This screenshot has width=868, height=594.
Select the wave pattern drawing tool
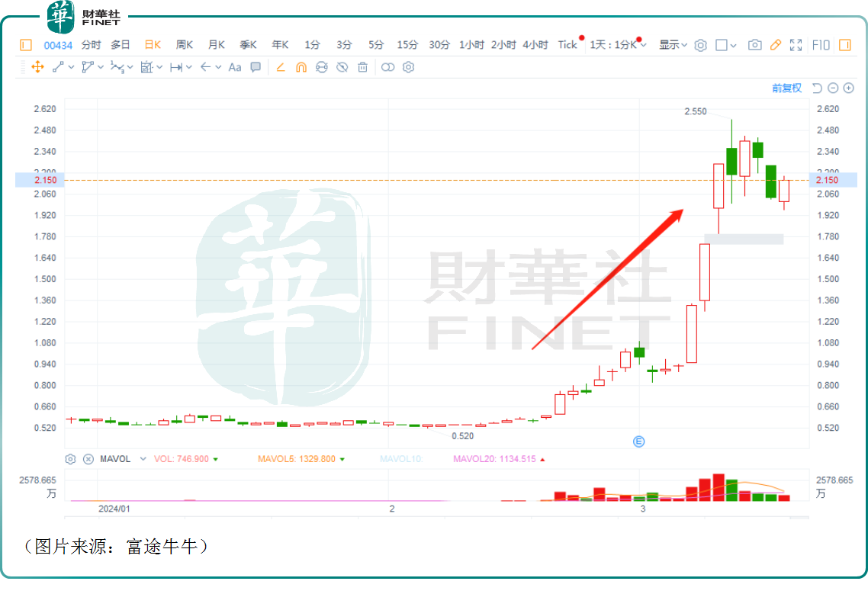pos(117,67)
